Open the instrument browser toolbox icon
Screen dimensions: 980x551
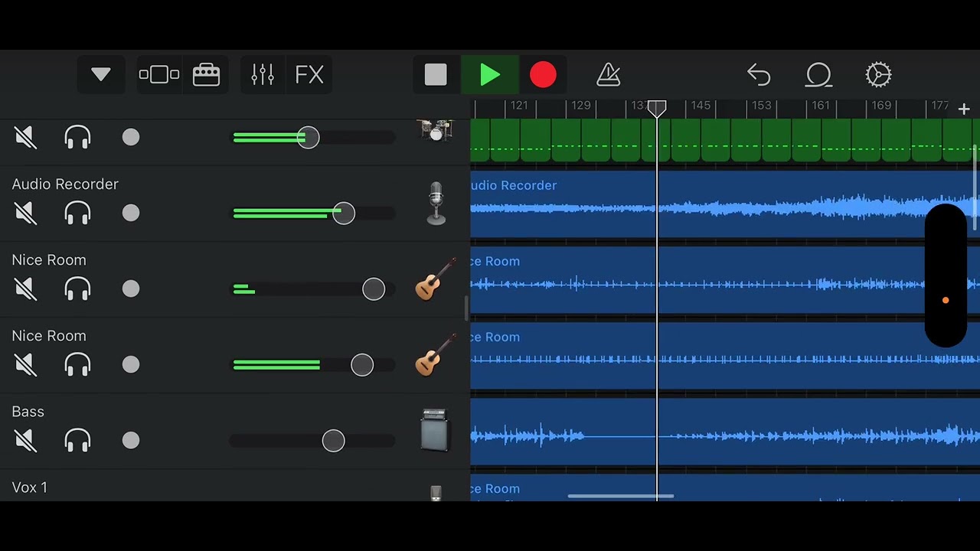point(207,74)
